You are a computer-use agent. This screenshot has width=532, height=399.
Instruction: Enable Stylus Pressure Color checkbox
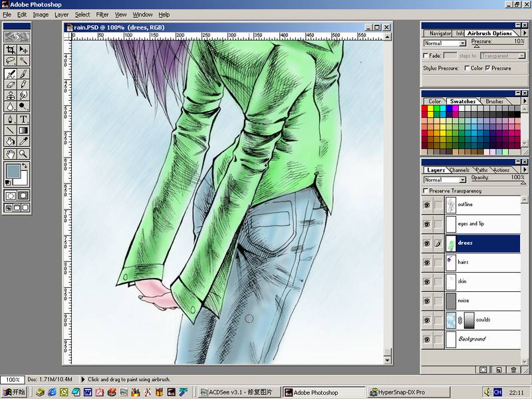(x=467, y=68)
